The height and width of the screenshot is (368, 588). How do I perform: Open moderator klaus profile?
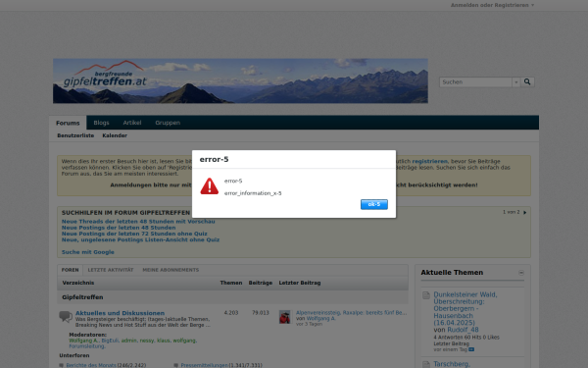click(164, 341)
